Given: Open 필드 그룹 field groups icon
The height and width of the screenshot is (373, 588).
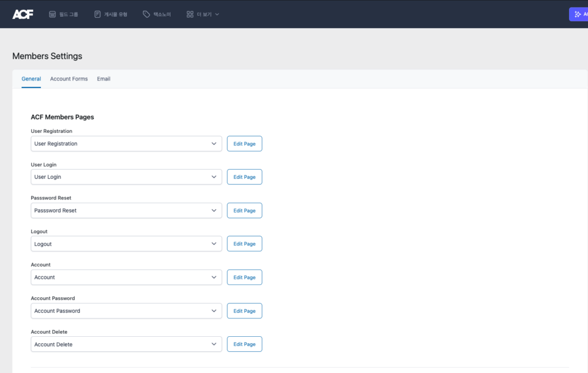Looking at the screenshot, I should 53,14.
